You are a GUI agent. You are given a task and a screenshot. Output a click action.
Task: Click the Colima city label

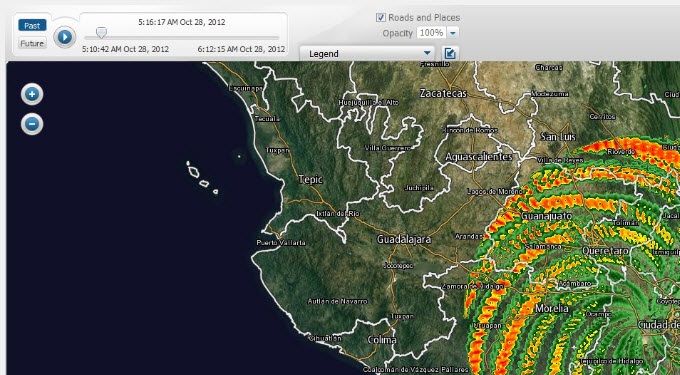382,339
